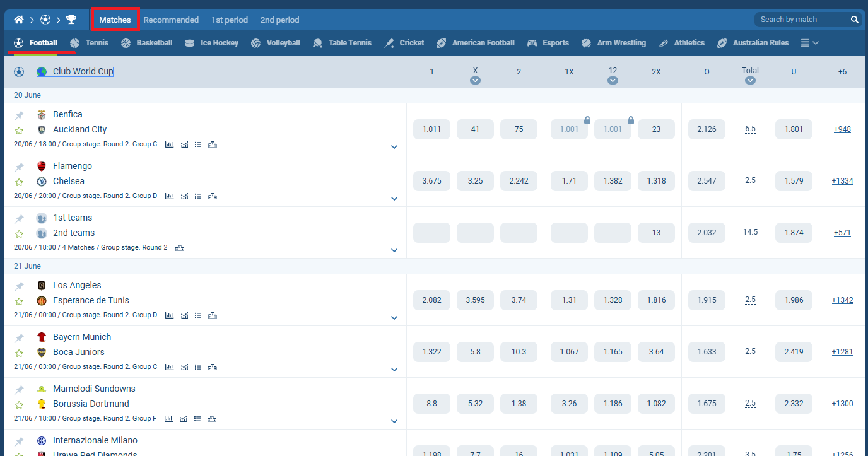
Task: Click the search magnifier icon
Action: [855, 20]
